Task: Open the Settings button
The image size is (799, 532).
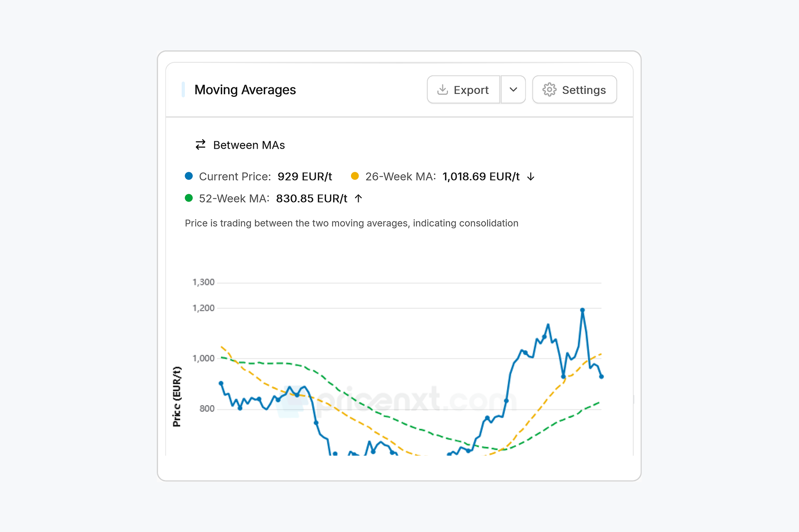Action: (x=574, y=90)
